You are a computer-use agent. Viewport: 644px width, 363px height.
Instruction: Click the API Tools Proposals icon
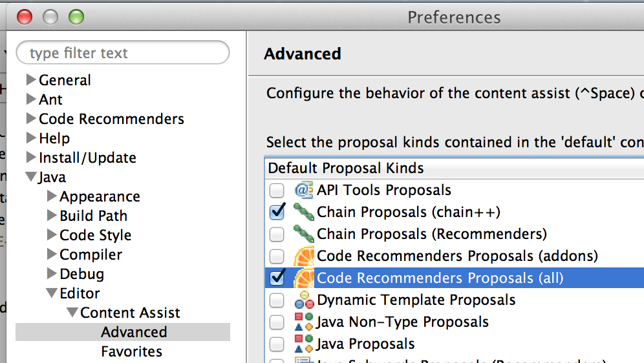click(304, 191)
